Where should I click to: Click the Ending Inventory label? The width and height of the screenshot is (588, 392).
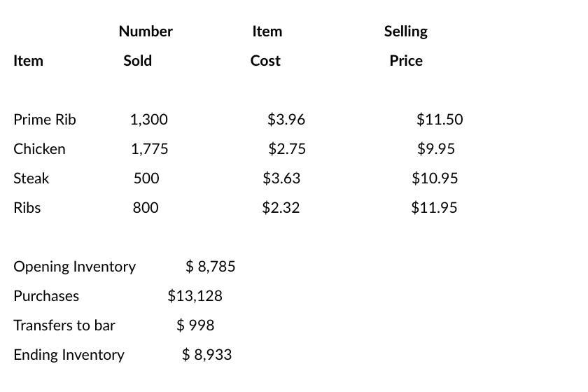point(69,355)
